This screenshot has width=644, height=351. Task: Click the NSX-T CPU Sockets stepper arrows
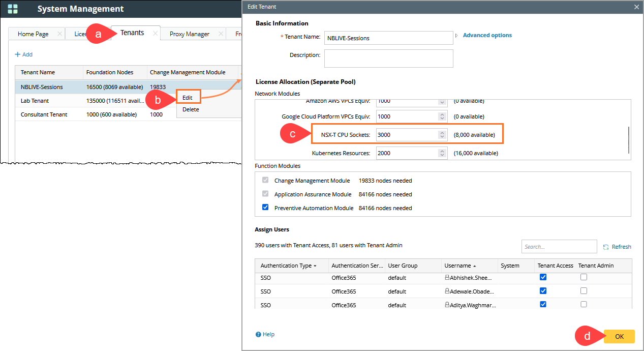tap(442, 135)
